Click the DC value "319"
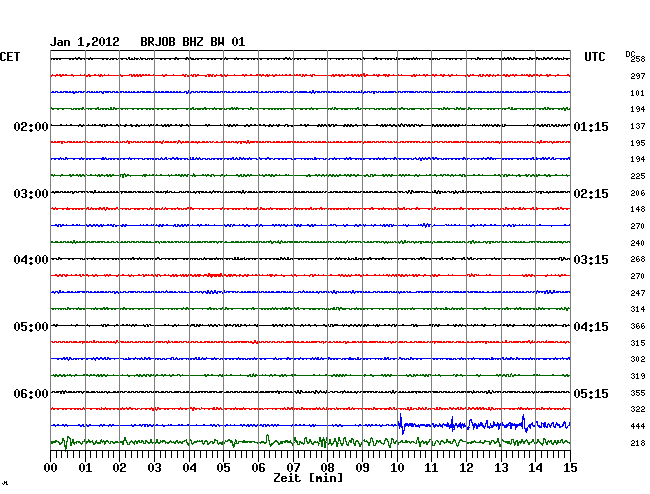650x494 pixels. (638, 376)
